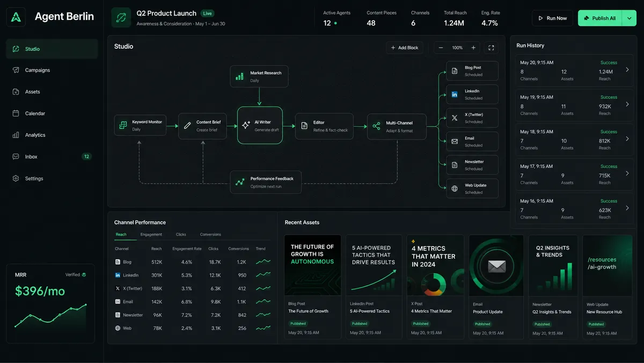Select the AI Writer sparkle icon

point(246,125)
